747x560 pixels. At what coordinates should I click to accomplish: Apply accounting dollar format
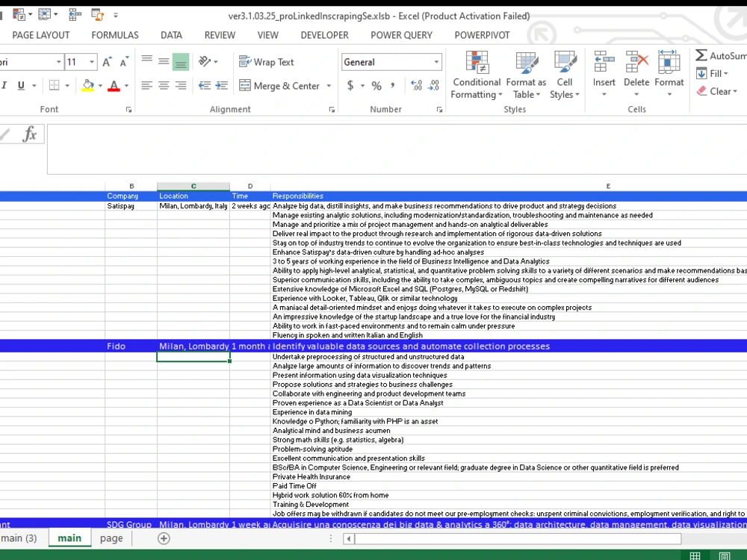350,86
